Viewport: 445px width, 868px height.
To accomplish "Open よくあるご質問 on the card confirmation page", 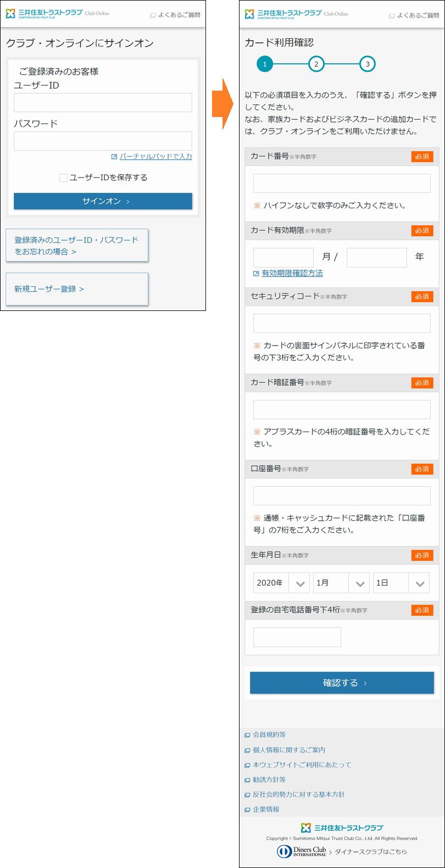I will pos(413,15).
